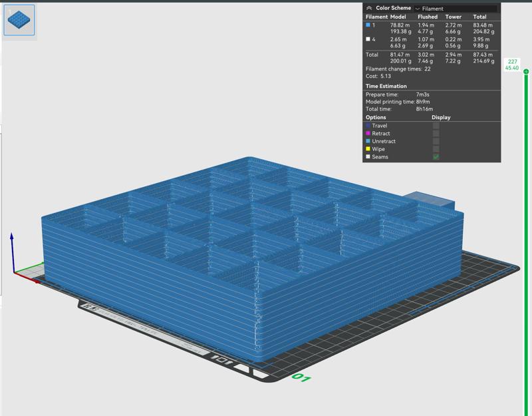The image size is (532, 416).
Task: Click the height value 45.40 readout
Action: tap(511, 68)
